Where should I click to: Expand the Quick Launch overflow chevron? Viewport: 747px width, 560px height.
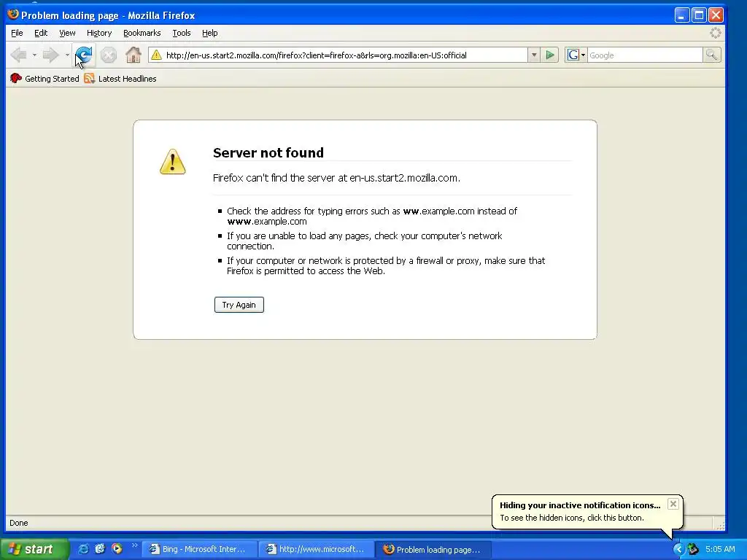[134, 545]
